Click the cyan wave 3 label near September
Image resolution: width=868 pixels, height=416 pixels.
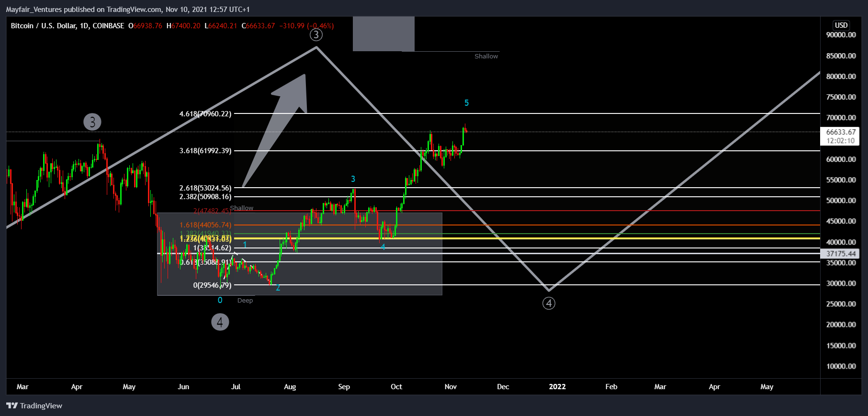(x=353, y=179)
